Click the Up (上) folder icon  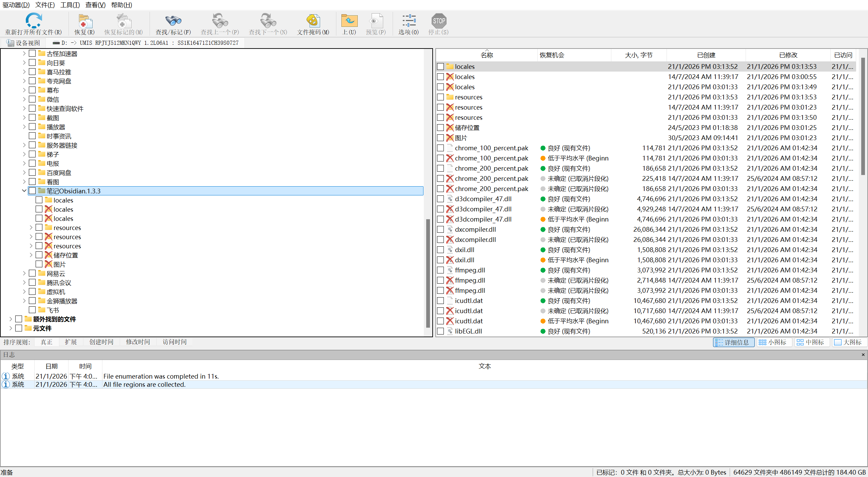[x=349, y=21]
